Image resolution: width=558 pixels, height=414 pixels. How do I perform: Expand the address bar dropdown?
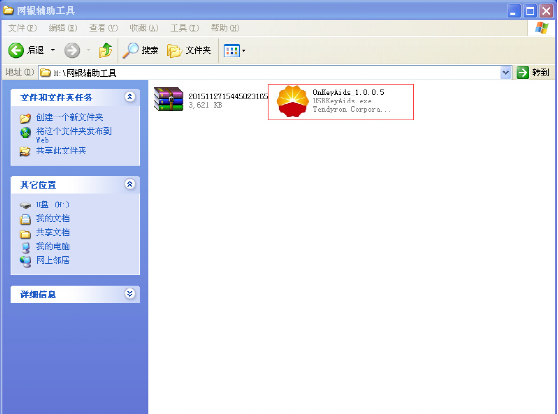(x=505, y=73)
